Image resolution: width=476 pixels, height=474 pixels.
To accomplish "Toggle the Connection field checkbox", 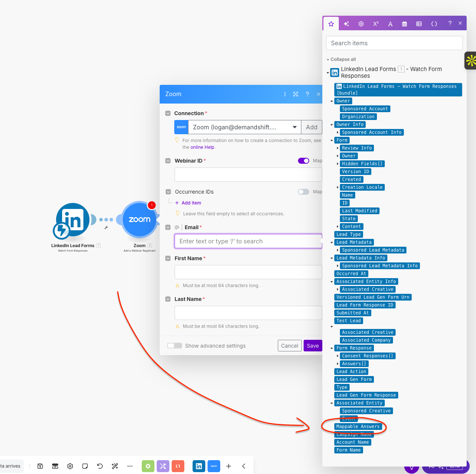I will point(168,113).
